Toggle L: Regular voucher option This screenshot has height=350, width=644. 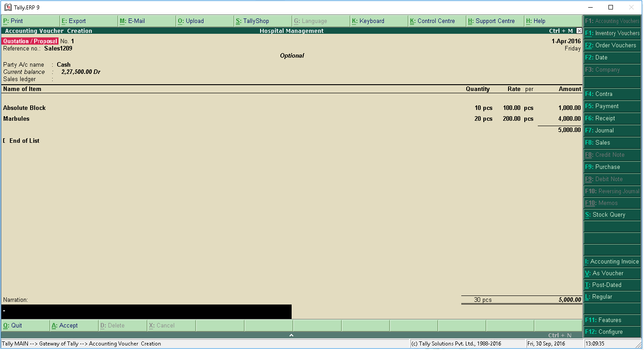tap(612, 297)
